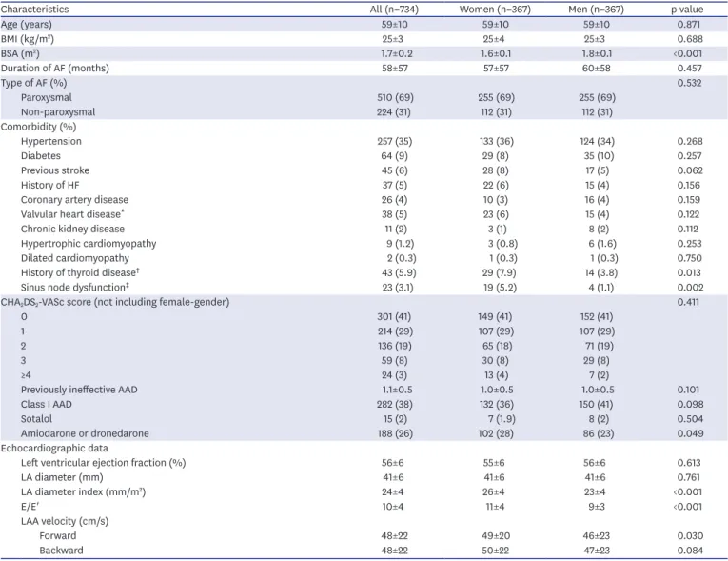Screen dimensions: 728x561
Task: Click p value 0.871 for Age
Action: coord(689,25)
